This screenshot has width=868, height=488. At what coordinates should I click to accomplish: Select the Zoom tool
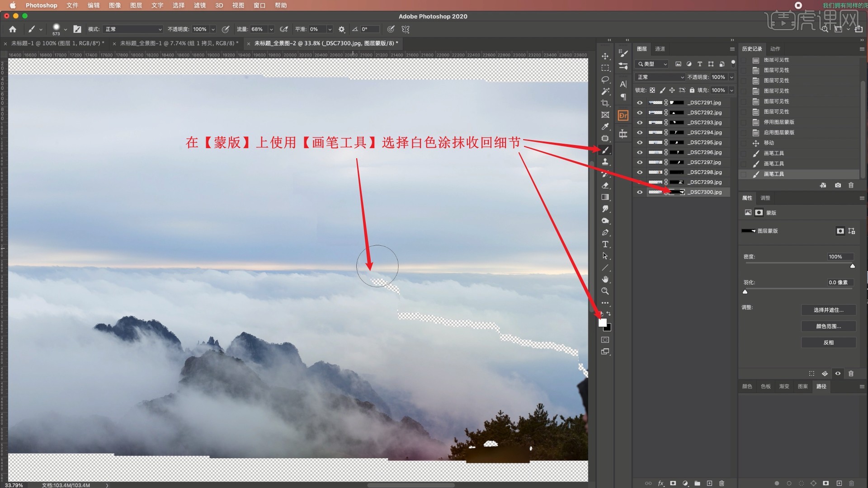pyautogui.click(x=605, y=291)
